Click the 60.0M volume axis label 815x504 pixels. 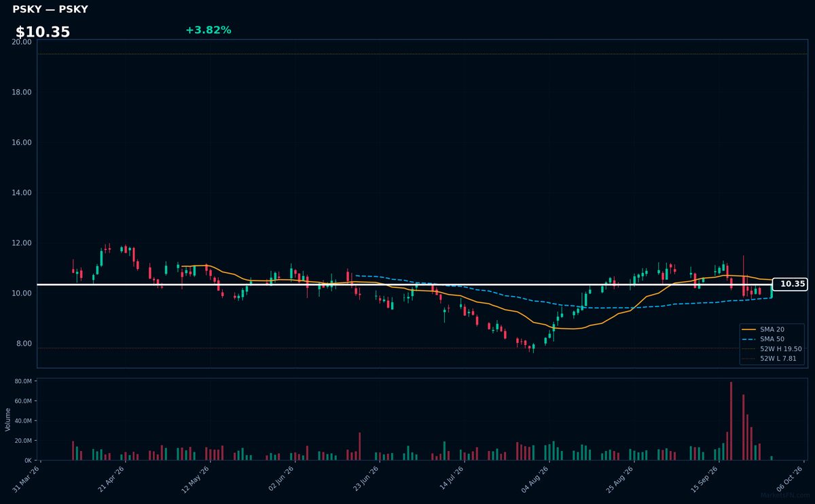click(24, 401)
